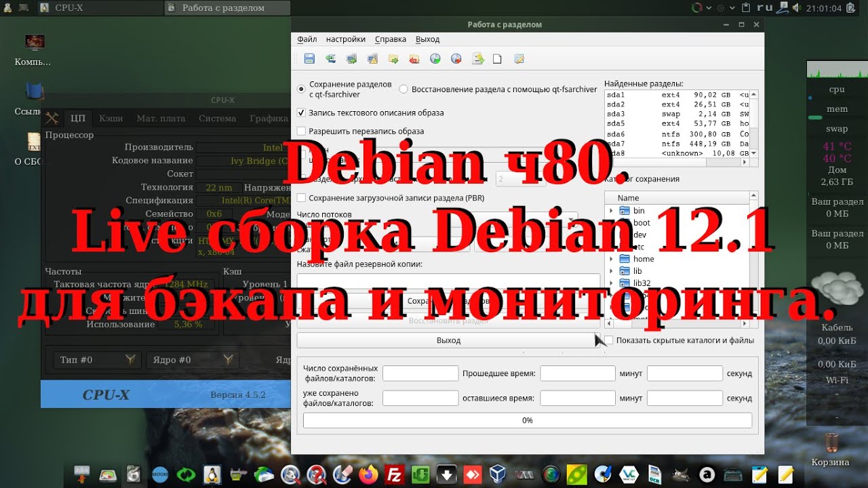Click the Назовите файл резервной копии input field
Image resolution: width=868 pixels, height=488 pixels.
point(448,280)
